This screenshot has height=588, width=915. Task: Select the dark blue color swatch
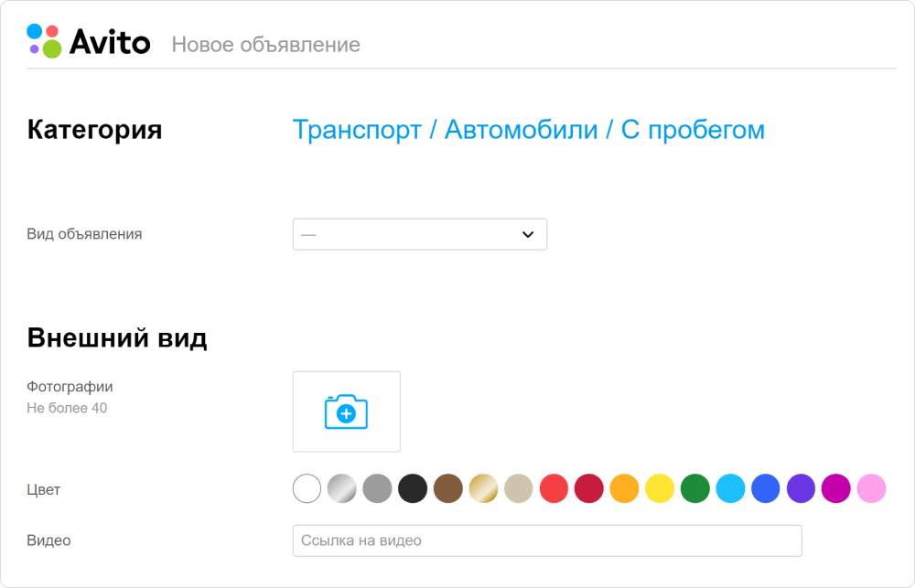(x=766, y=488)
